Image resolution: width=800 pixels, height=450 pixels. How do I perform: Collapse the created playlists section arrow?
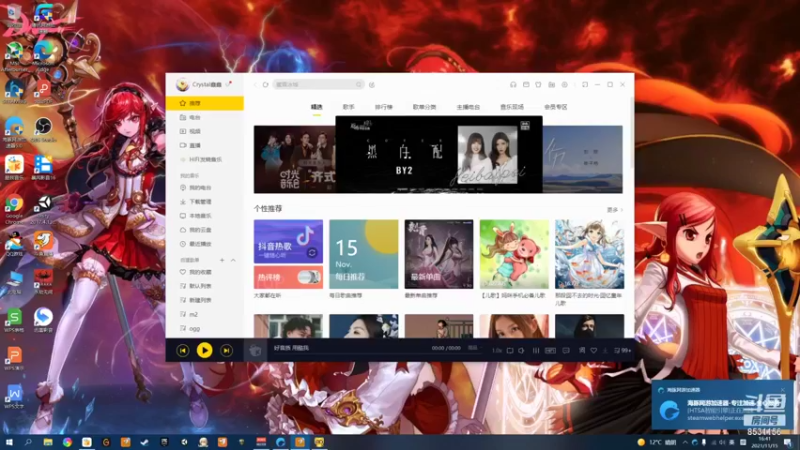tap(233, 260)
